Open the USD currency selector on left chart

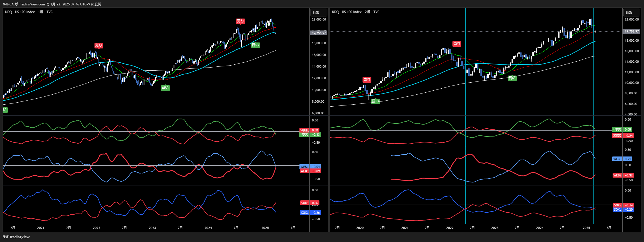tap(319, 13)
